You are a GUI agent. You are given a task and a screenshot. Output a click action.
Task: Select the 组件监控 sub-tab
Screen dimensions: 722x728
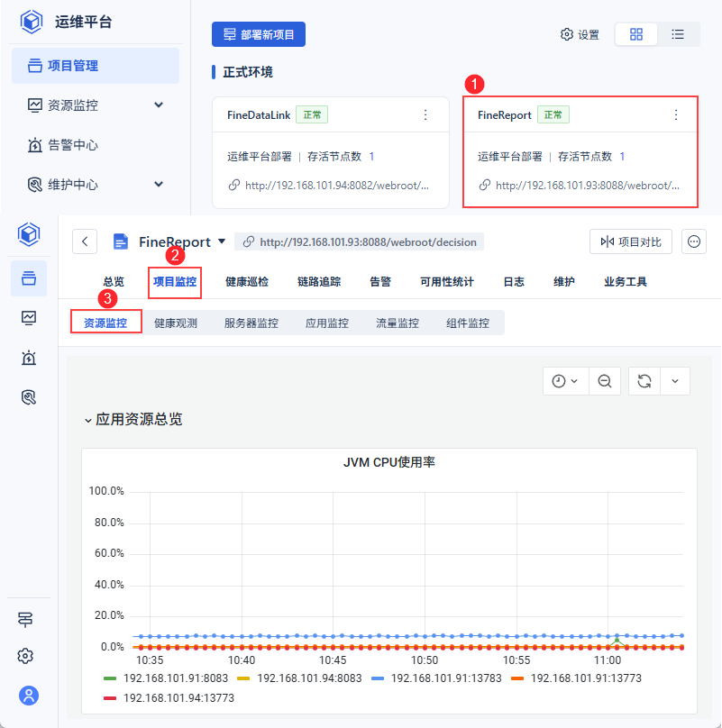coord(468,323)
